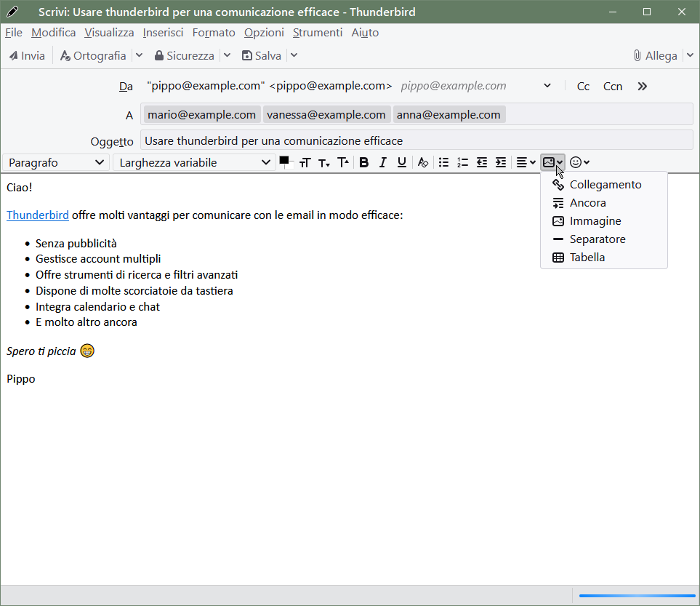Choose Collegamento from insert menu
700x606 pixels.
pos(603,185)
